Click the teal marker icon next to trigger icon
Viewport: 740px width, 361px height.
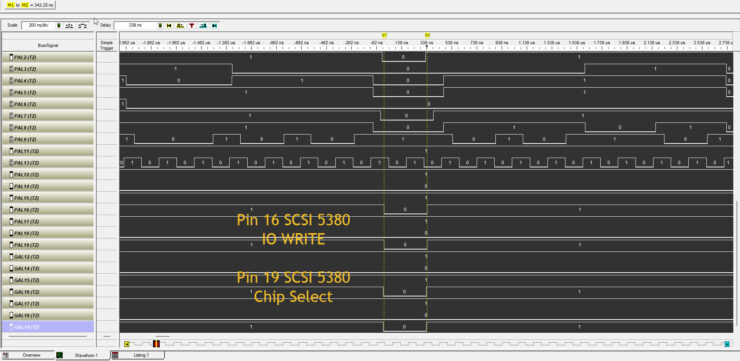203,25
